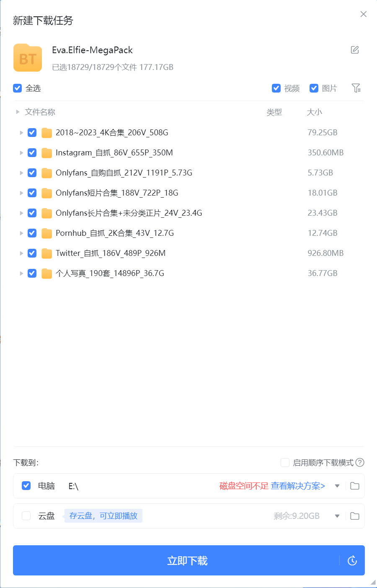Uncheck the 电脑 download destination checkbox

tap(26, 485)
